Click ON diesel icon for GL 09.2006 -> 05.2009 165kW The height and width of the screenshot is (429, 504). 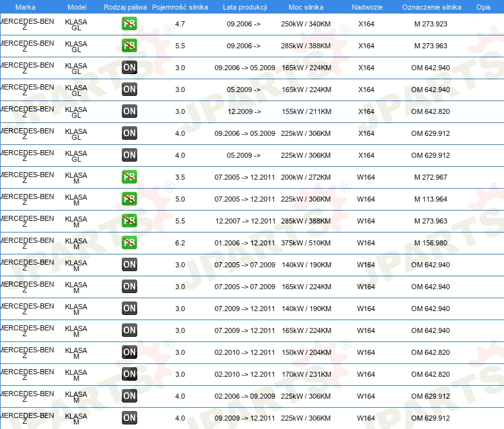(x=129, y=68)
